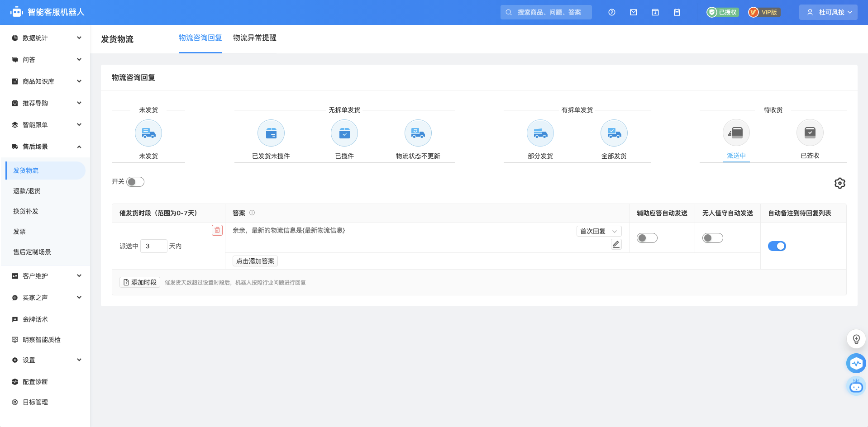868x427 pixels.
Task: Select the 已揽件 package icon
Action: (x=344, y=133)
